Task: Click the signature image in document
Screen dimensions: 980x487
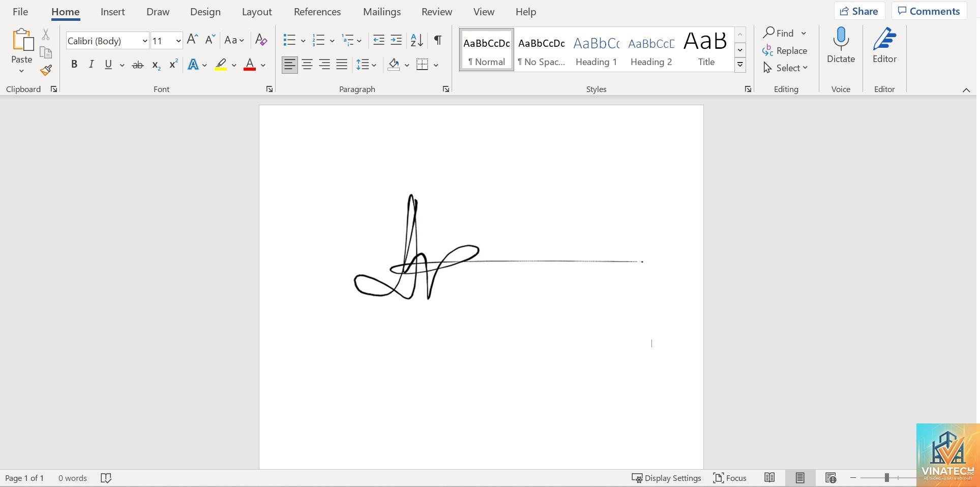Action: click(498, 247)
